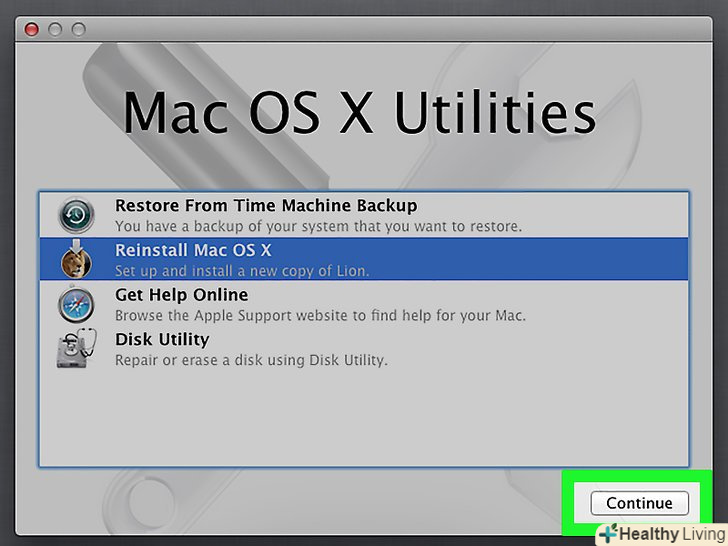Image resolution: width=728 pixels, height=546 pixels.
Task: Click the green plus Healthy Living logo
Action: 606,533
